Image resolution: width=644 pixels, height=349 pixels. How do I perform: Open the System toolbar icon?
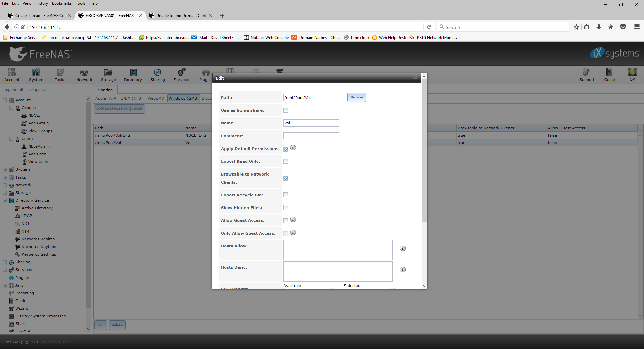tap(36, 75)
